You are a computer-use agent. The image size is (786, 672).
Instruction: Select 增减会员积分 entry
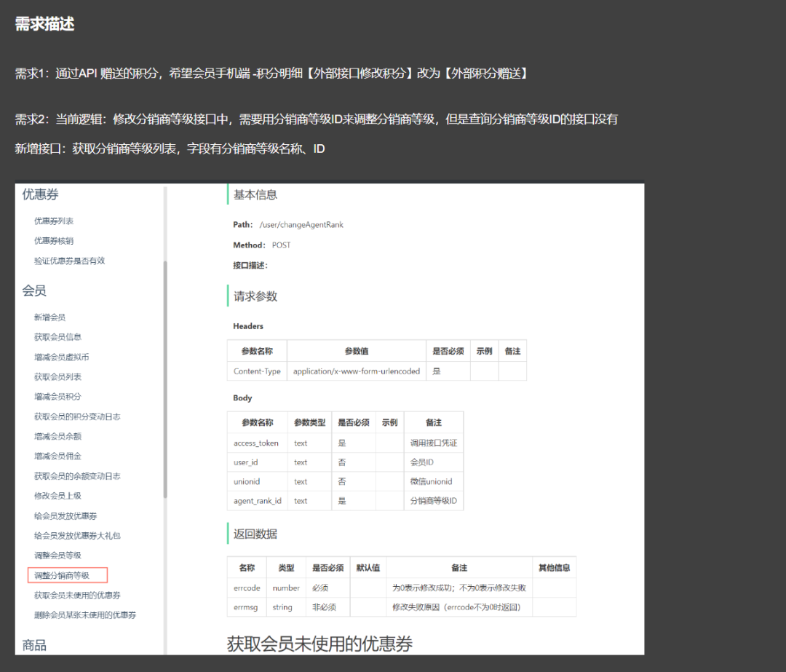click(57, 397)
